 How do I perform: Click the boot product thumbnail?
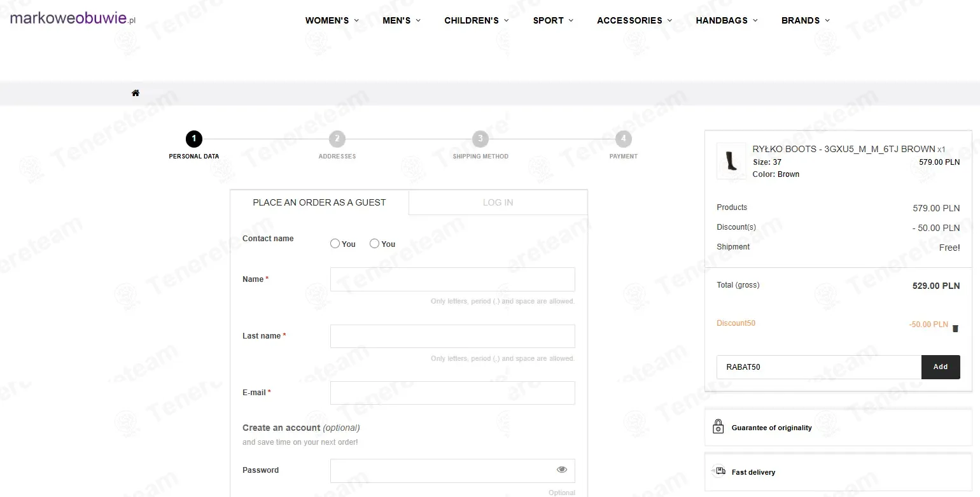[731, 160]
